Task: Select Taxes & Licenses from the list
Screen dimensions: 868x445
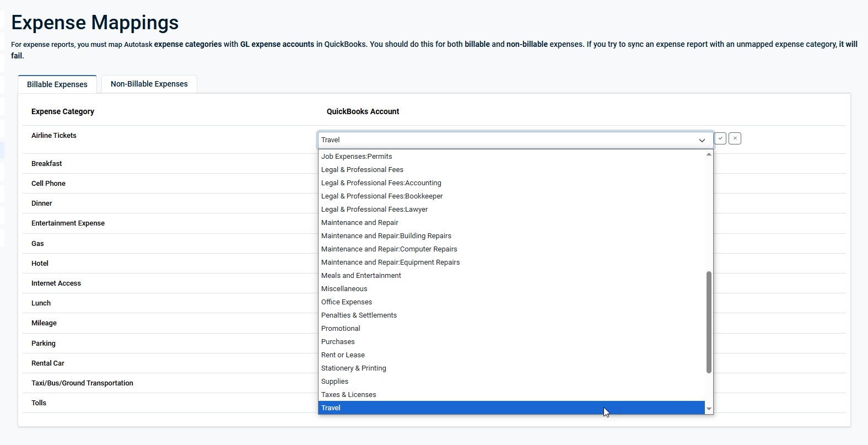Action: pyautogui.click(x=348, y=395)
